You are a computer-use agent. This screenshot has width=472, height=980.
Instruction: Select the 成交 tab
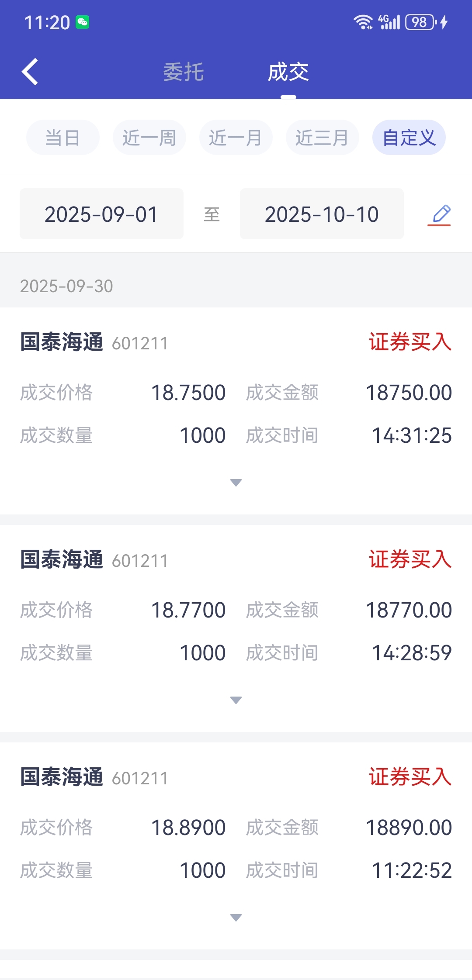288,72
